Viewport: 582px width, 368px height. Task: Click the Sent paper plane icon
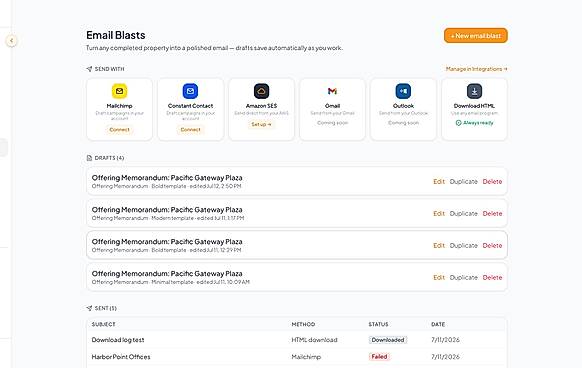tap(89, 308)
